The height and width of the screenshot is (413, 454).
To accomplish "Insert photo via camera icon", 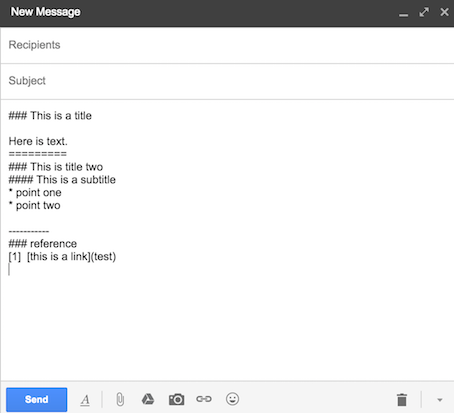I will (x=176, y=399).
